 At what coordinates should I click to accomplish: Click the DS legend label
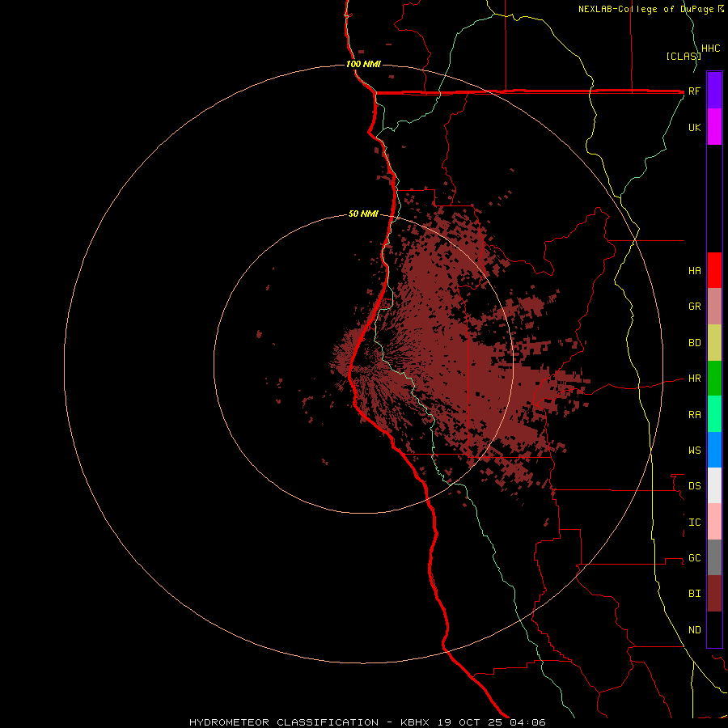click(x=694, y=486)
